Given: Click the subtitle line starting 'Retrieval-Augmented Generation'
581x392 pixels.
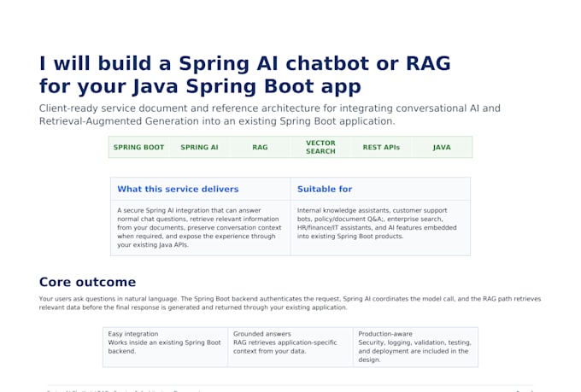Looking at the screenshot, I should 217,121.
